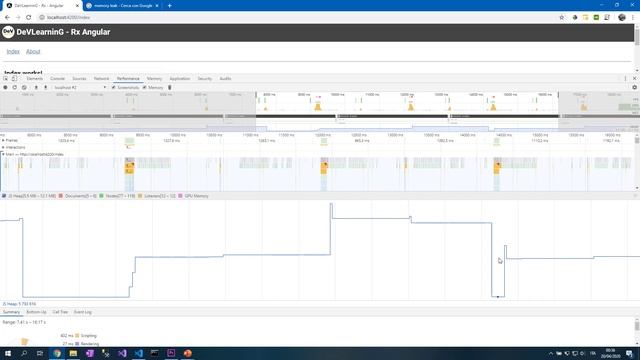640x360 pixels.
Task: Open the Call Tree details tab
Action: pos(60,312)
